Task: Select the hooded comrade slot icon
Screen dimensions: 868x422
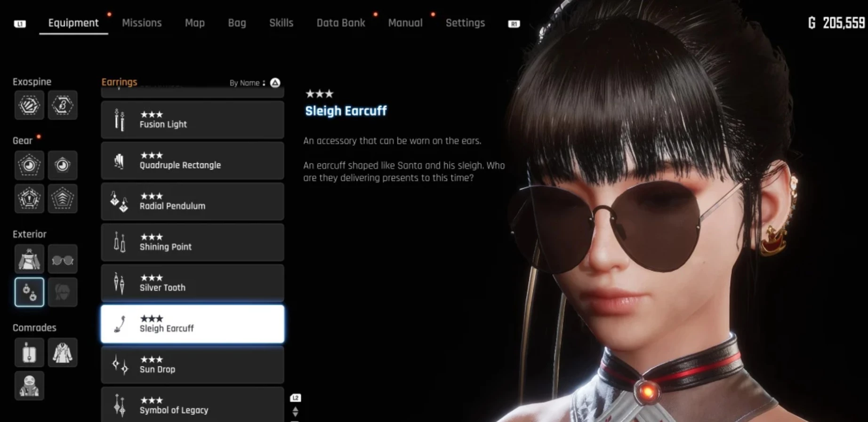Action: (x=29, y=386)
